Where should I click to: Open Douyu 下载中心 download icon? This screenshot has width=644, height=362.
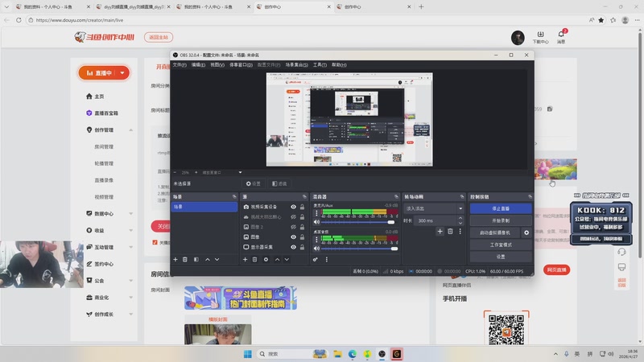point(540,37)
